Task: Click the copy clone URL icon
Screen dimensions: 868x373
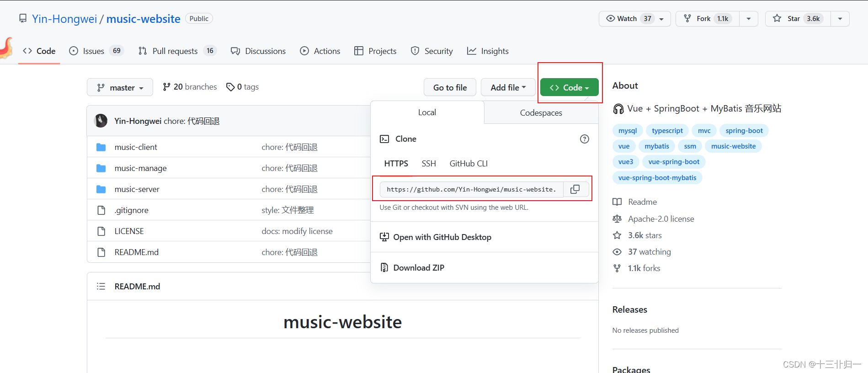Action: (x=575, y=189)
